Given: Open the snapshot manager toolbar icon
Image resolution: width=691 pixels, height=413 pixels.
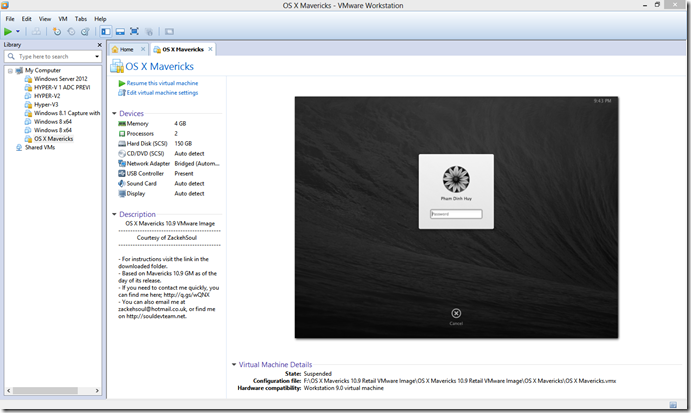Looking at the screenshot, I should [85, 31].
